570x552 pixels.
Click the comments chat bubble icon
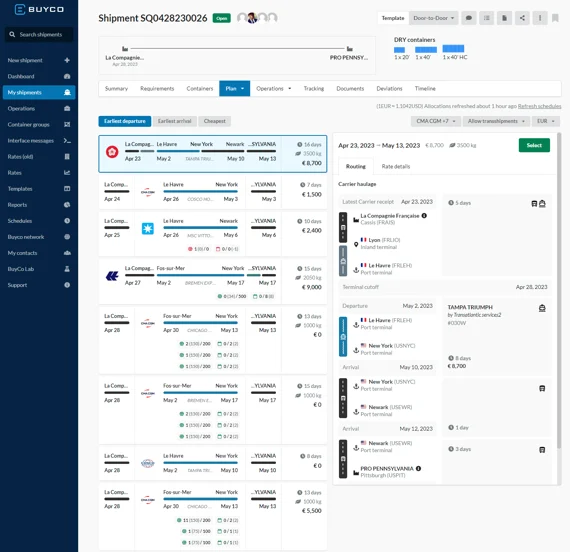pos(469,18)
